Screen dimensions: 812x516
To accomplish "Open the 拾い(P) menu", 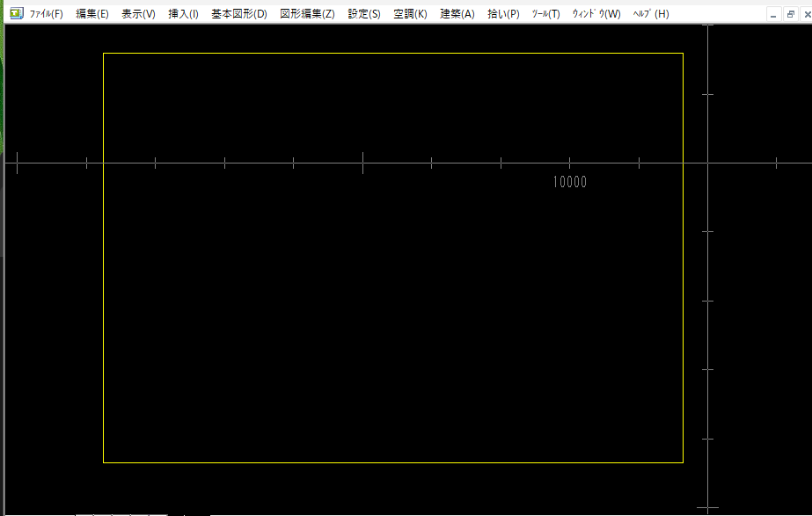I will coord(503,14).
